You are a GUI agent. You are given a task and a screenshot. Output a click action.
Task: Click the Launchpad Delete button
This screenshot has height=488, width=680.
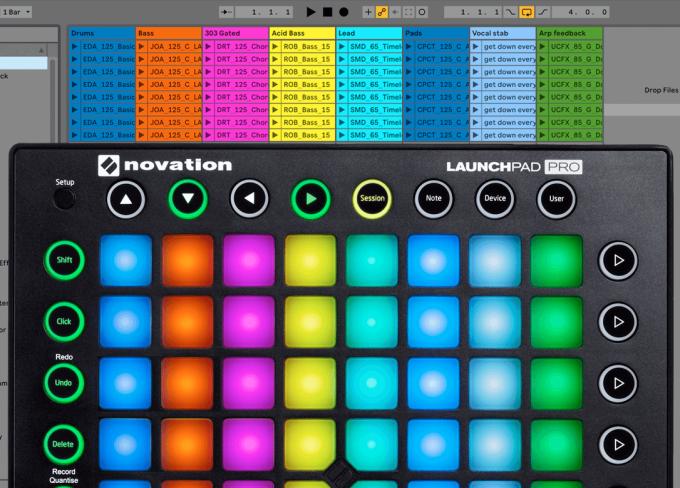[63, 444]
